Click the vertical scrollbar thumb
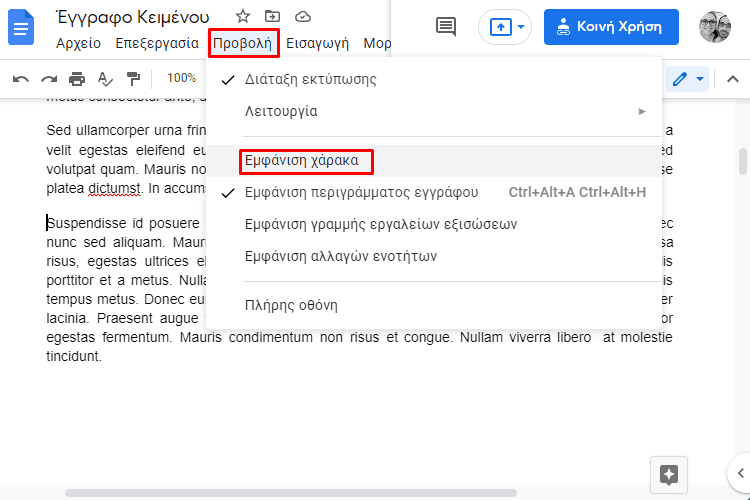This screenshot has width=750, height=500. 742,162
